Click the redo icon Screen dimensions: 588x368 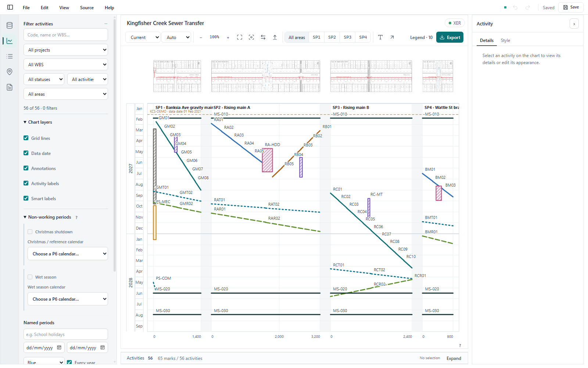pyautogui.click(x=528, y=7)
